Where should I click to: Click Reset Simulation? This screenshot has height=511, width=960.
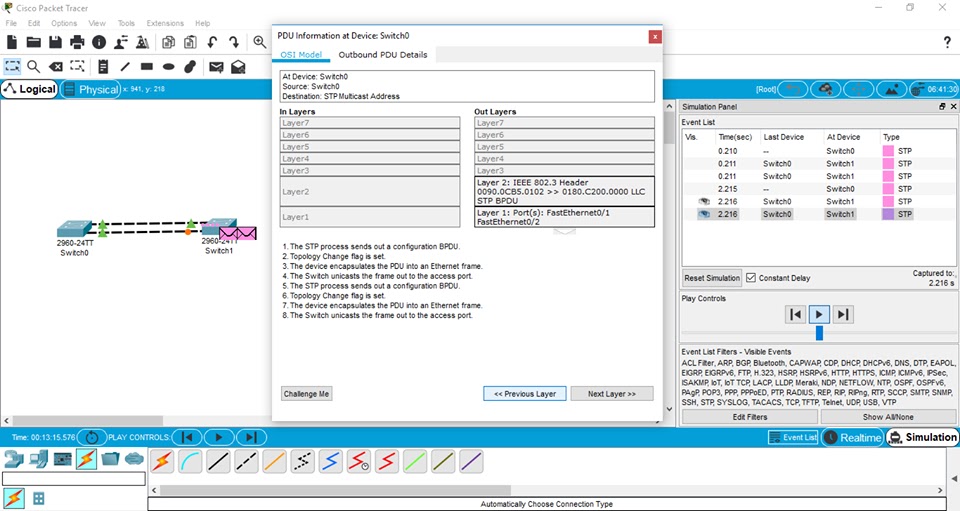coord(712,278)
